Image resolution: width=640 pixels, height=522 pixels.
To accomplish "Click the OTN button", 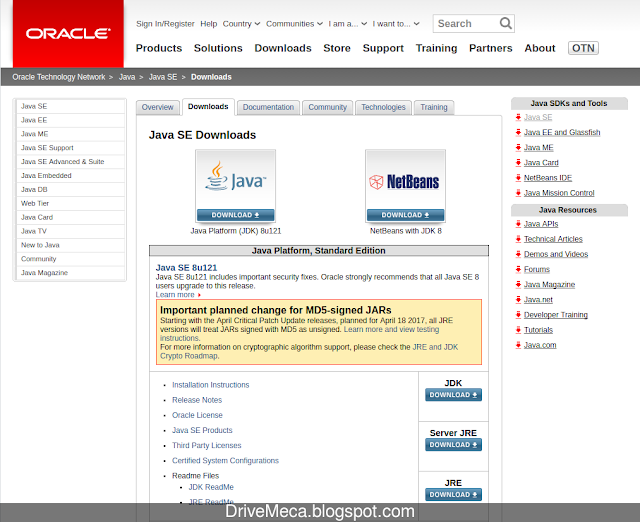I will click(583, 48).
